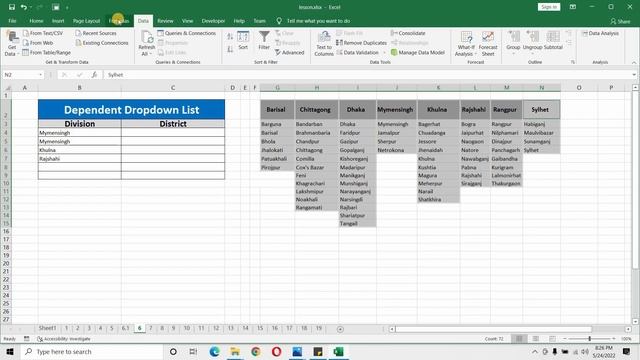This screenshot has width=640, height=360.
Task: Add a new sheet with plus button
Action: point(340,329)
